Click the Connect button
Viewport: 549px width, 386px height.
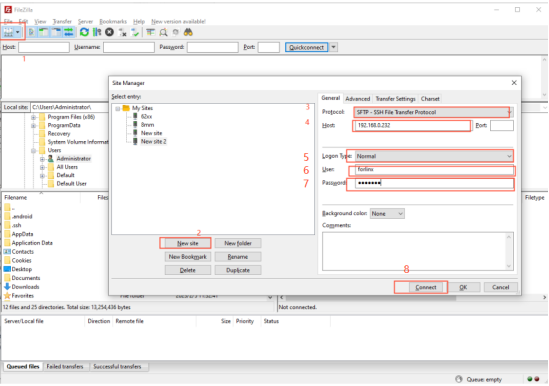[426, 287]
